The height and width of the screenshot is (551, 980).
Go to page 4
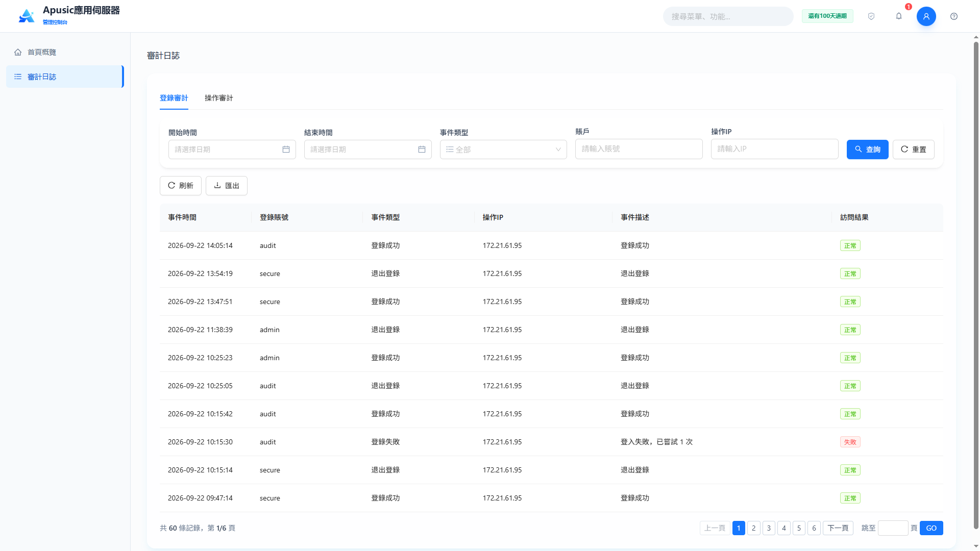click(x=784, y=528)
